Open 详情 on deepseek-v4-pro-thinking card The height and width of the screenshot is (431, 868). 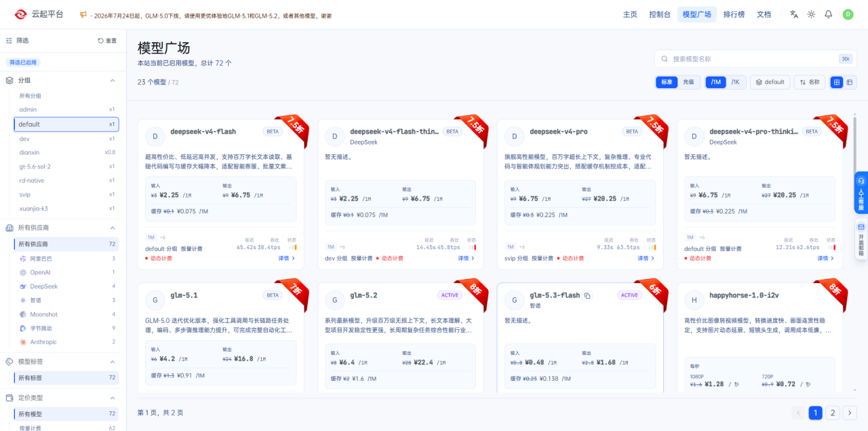(x=826, y=258)
